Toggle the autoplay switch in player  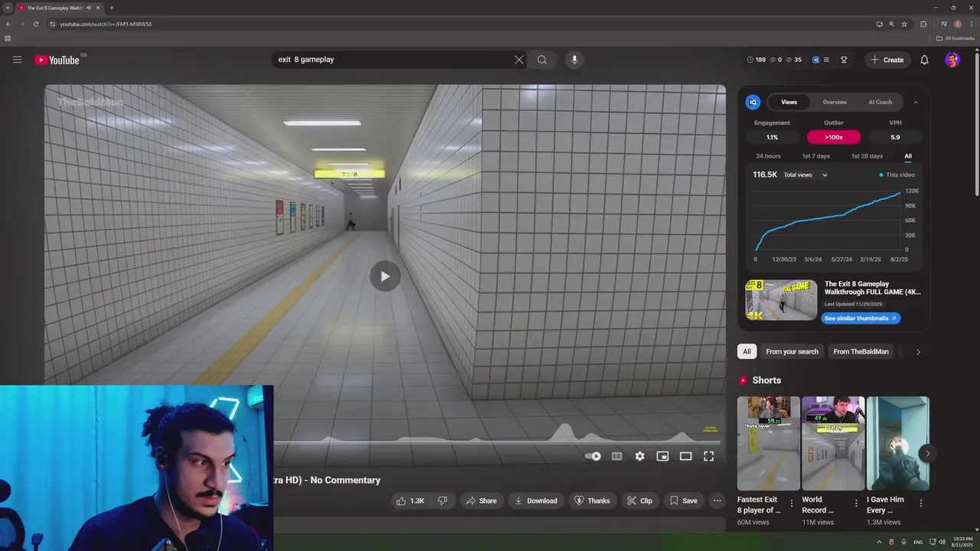593,456
